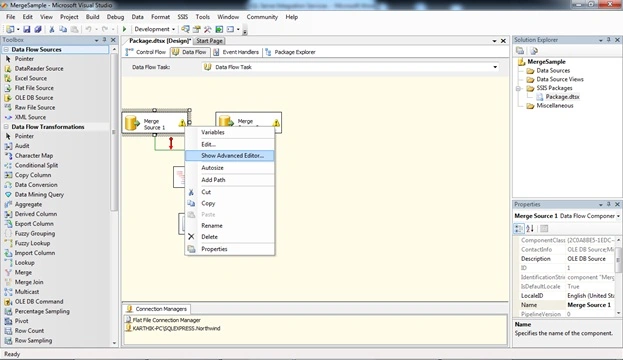Select Conditional Split transformation
The width and height of the screenshot is (623, 360).
tap(36, 165)
